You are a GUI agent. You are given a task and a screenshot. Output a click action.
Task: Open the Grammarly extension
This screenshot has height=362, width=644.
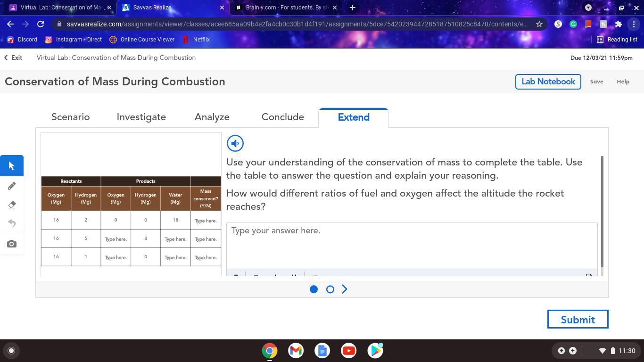pos(573,24)
